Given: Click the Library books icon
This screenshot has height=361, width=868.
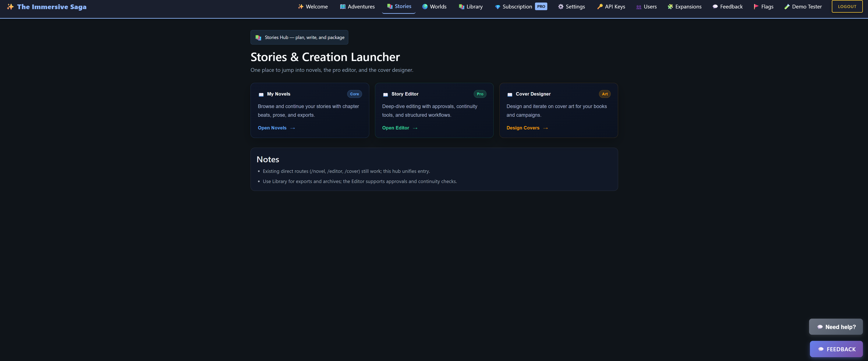Looking at the screenshot, I should click(461, 7).
